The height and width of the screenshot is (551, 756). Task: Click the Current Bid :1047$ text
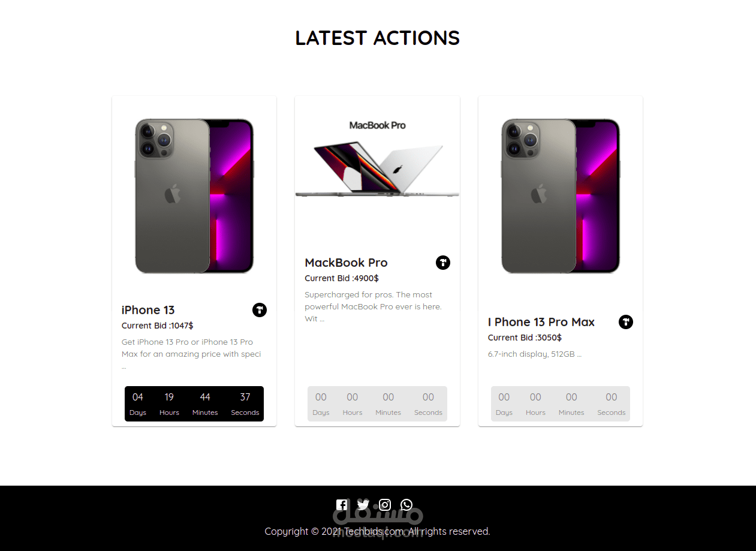[x=158, y=326]
